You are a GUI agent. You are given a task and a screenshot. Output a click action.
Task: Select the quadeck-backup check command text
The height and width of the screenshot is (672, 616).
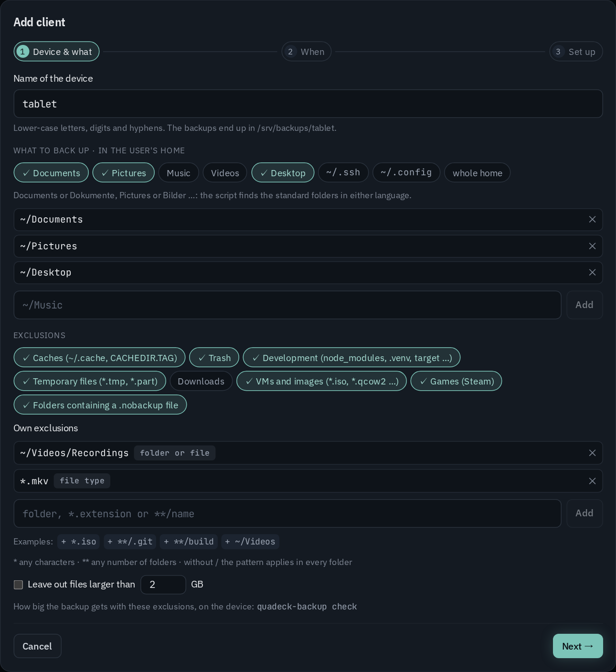click(x=307, y=606)
